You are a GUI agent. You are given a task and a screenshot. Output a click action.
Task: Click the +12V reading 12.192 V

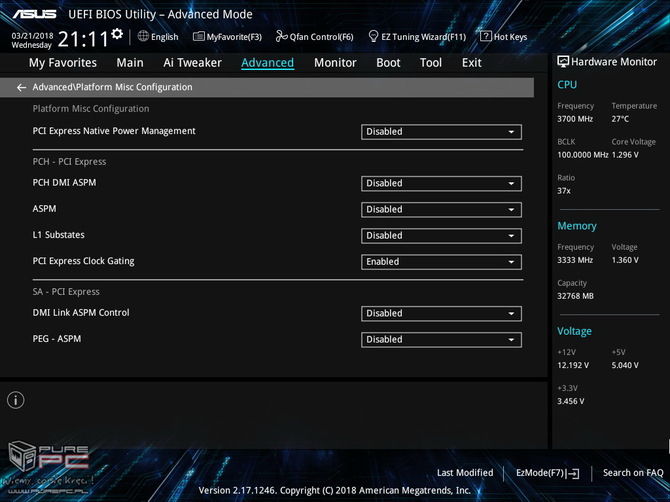point(573,365)
